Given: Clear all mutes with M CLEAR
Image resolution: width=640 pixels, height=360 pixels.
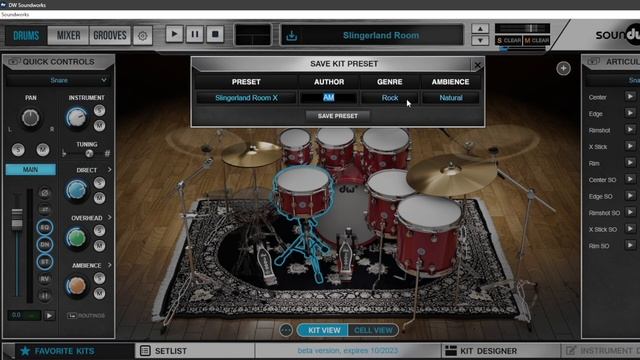Looking at the screenshot, I should tap(536, 40).
